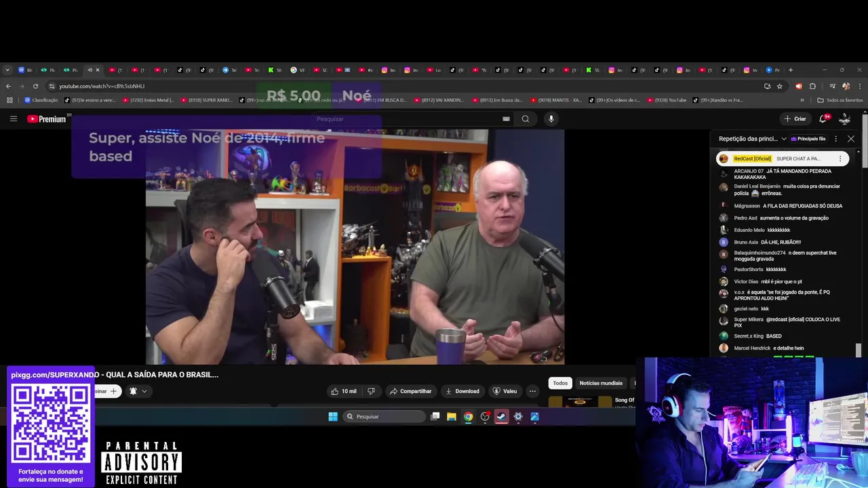The image size is (868, 488).
Task: Open the YouTube hamburger guide menu
Action: pos(13,119)
